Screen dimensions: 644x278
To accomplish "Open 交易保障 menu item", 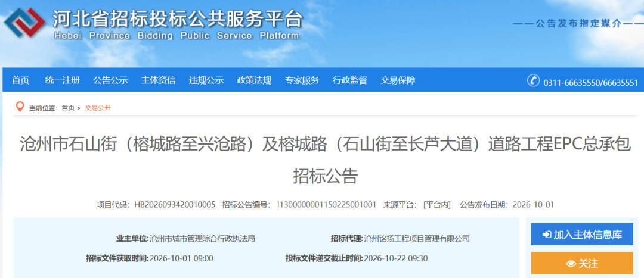I will [x=398, y=80].
